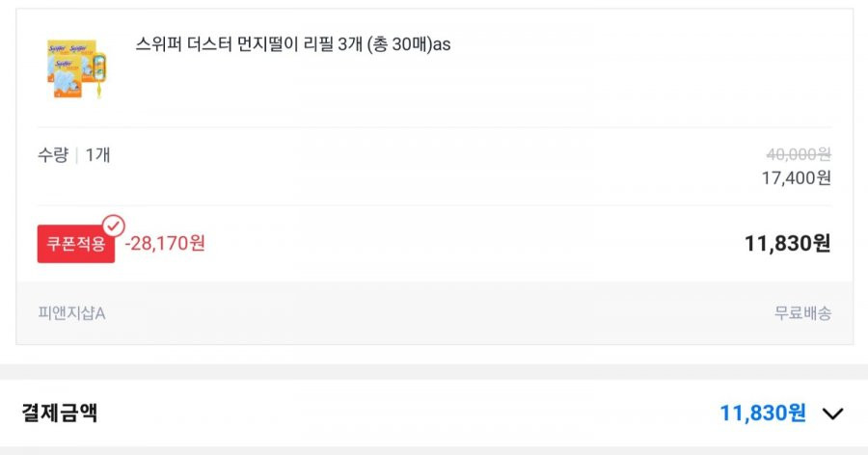The width and height of the screenshot is (868, 455).
Task: Click the red -28,170원 coupon discount
Action: tap(165, 243)
